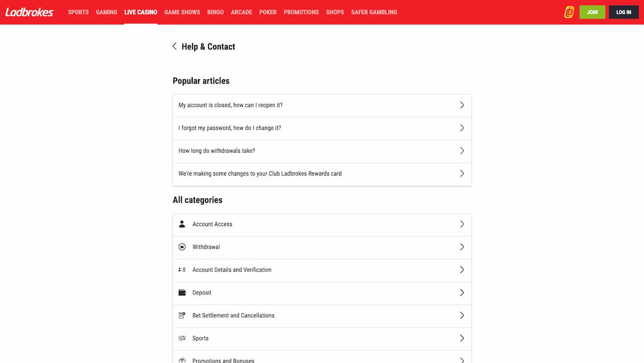Image resolution: width=644 pixels, height=363 pixels.
Task: Select the Account Access person icon
Action: (182, 224)
